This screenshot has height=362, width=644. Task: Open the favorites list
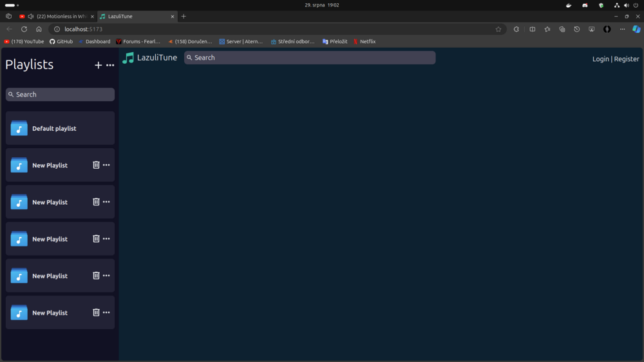[x=547, y=29]
